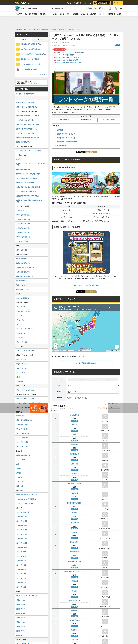
Task: Click the AdChoices icon on the Amazon ad
Action: coord(105,404)
